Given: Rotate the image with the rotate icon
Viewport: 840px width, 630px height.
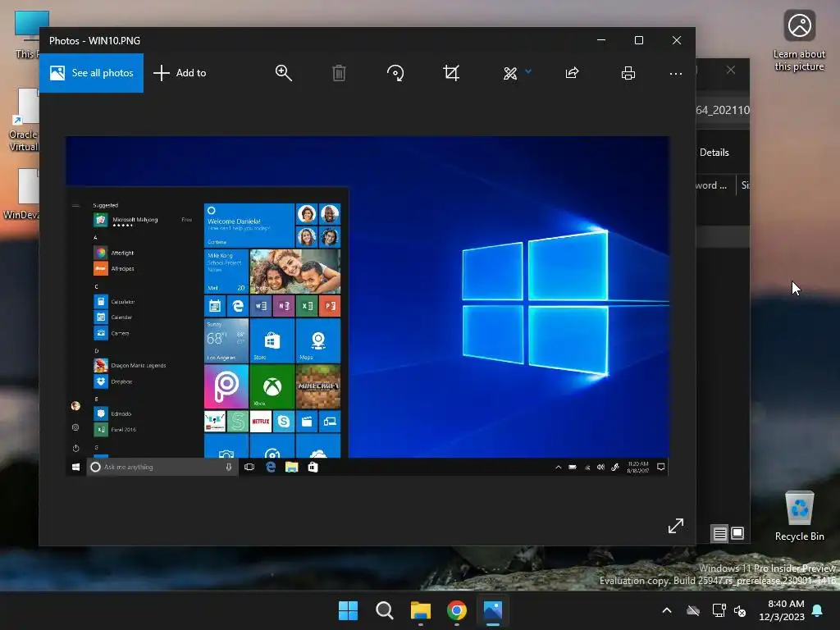Looking at the screenshot, I should click(x=395, y=73).
